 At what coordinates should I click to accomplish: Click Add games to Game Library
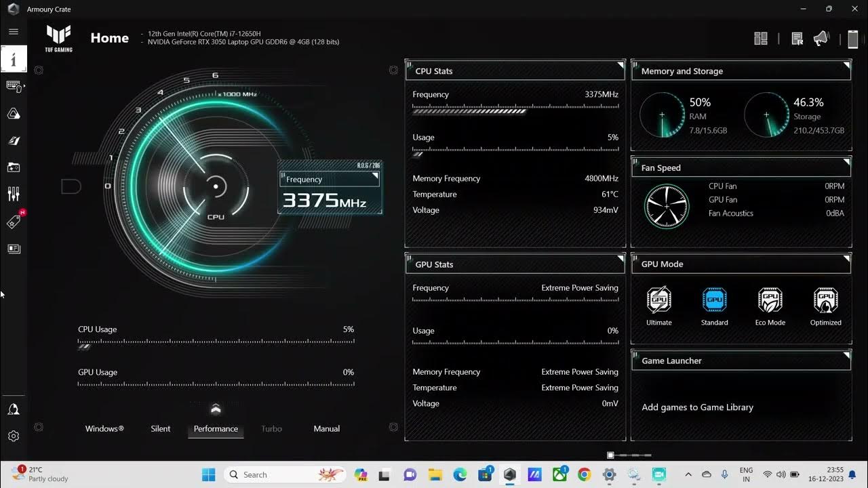pos(697,407)
